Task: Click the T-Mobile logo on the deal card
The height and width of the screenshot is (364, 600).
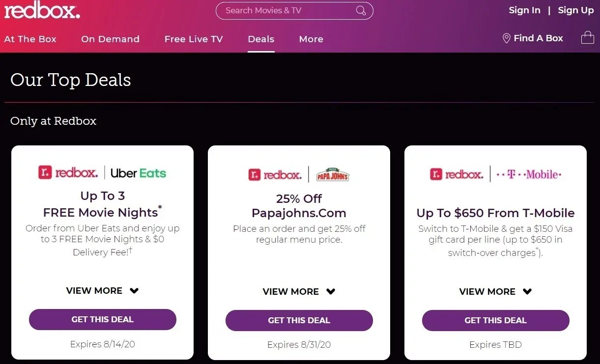Action: [x=529, y=173]
